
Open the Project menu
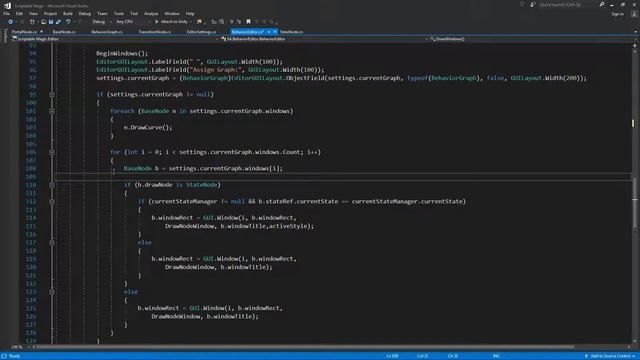(x=50, y=13)
